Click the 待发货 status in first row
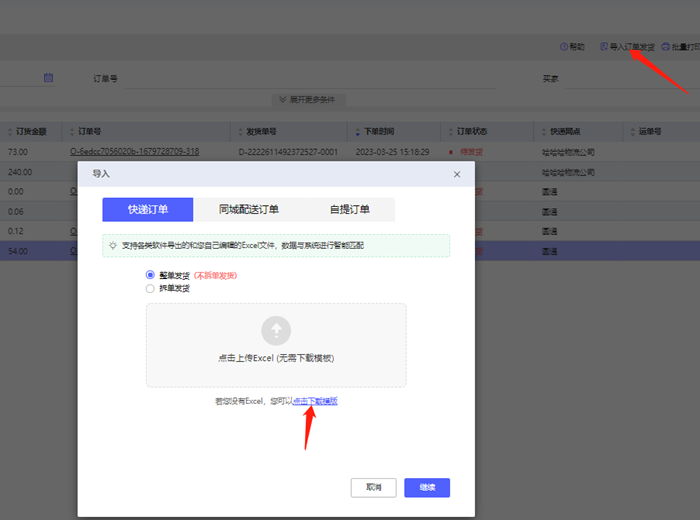The image size is (700, 520). [471, 152]
